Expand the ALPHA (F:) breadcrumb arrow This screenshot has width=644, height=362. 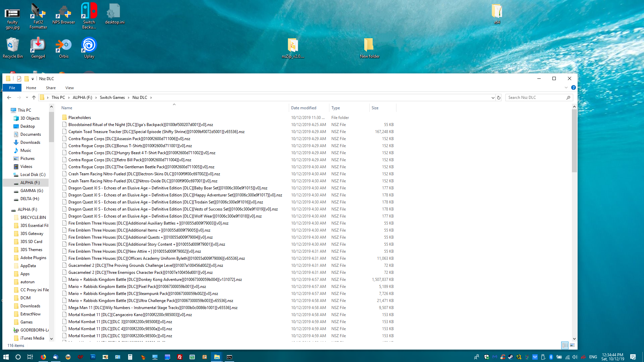(96, 98)
